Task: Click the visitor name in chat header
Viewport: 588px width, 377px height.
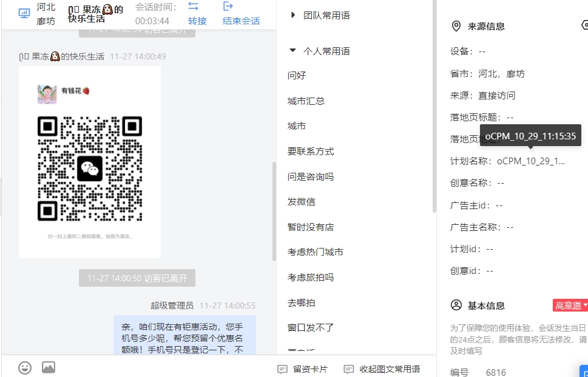Action: tap(96, 14)
